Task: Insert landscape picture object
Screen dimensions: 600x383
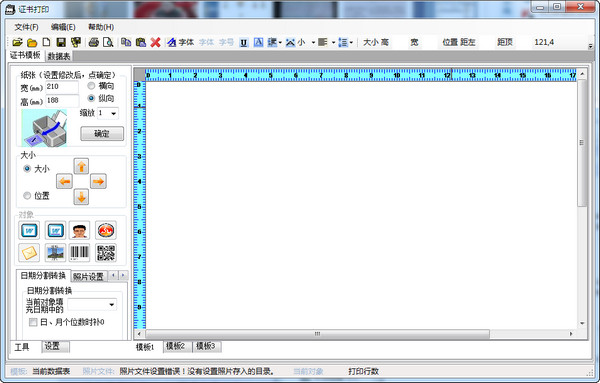Action: coord(55,253)
